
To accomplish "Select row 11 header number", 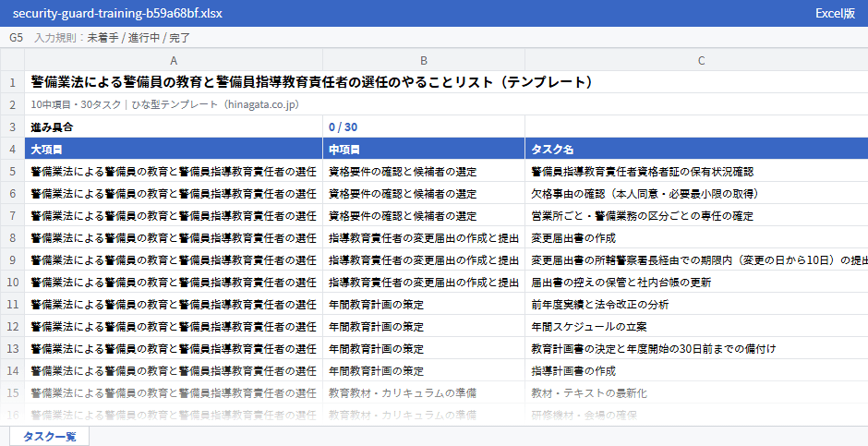I will pos(12,304).
